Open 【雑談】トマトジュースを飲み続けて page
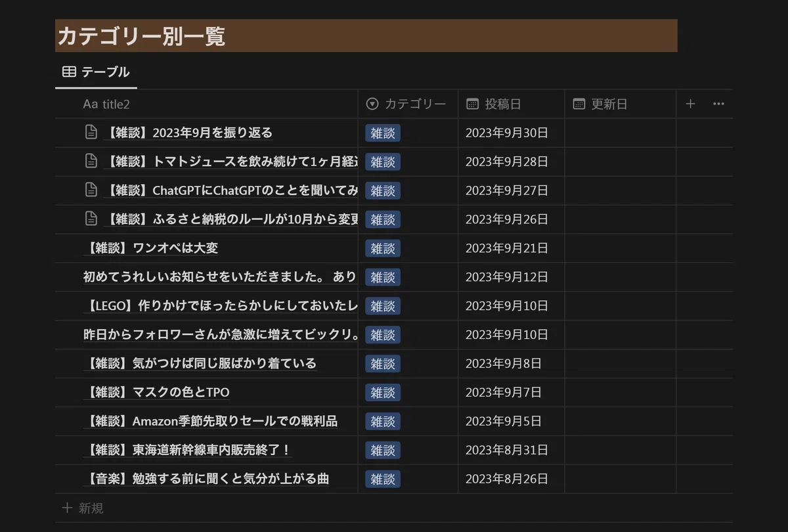Image resolution: width=788 pixels, height=532 pixels. click(x=230, y=162)
